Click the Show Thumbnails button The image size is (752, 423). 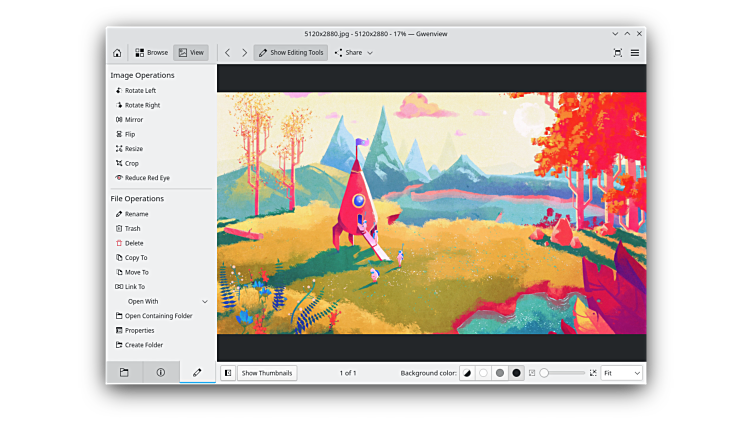267,373
